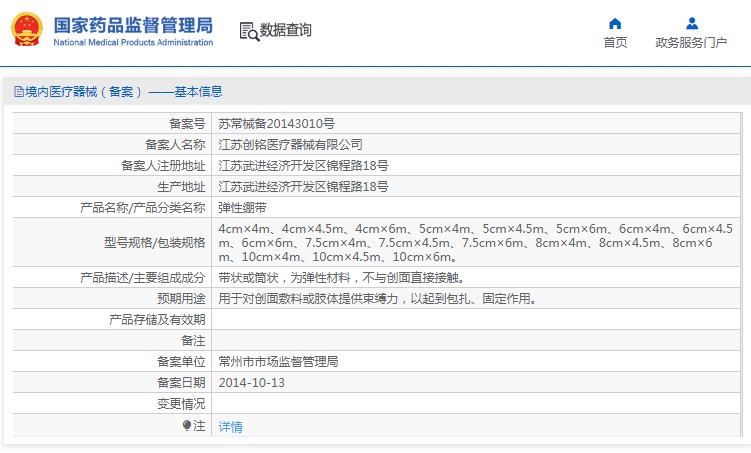Click the 型号规格/包装规格 label

(x=155, y=243)
